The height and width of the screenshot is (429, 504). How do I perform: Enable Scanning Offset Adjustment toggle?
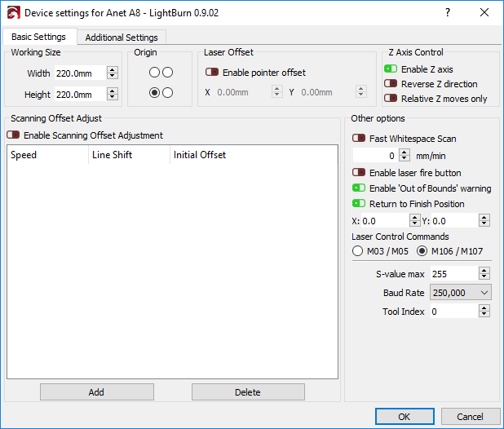click(x=13, y=135)
